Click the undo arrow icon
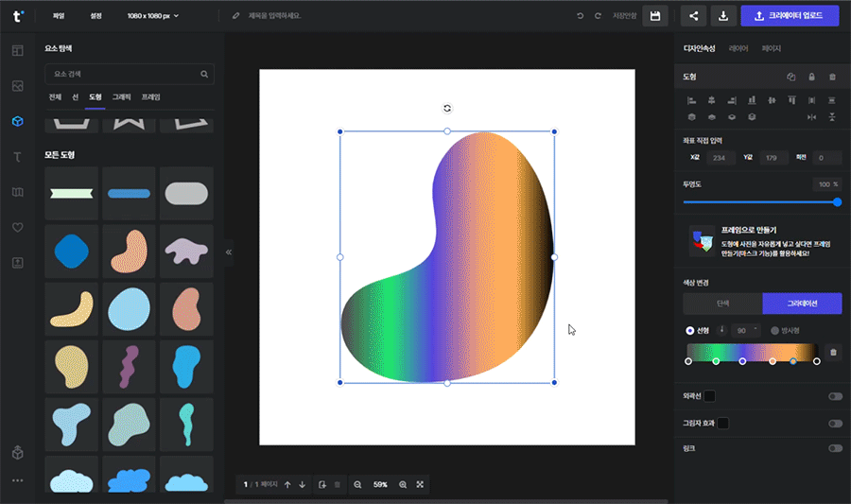851x504 pixels. (580, 16)
